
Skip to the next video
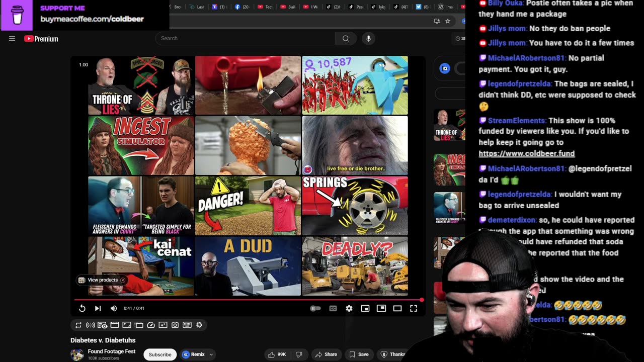pos(98,308)
